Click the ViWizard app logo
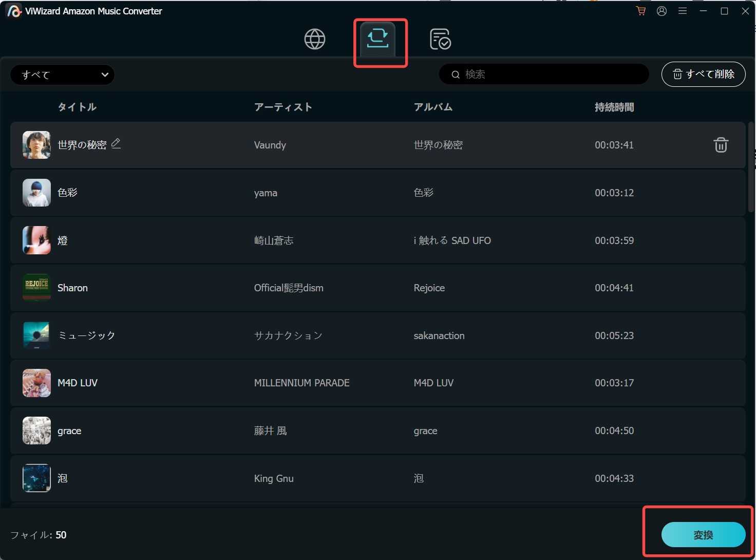 pyautogui.click(x=14, y=11)
